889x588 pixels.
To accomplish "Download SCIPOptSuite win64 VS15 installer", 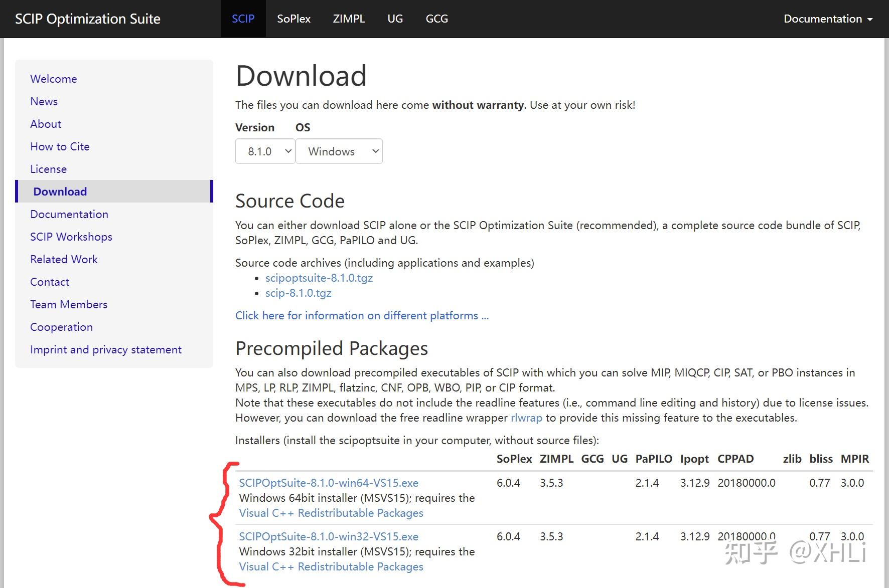I will pyautogui.click(x=329, y=483).
